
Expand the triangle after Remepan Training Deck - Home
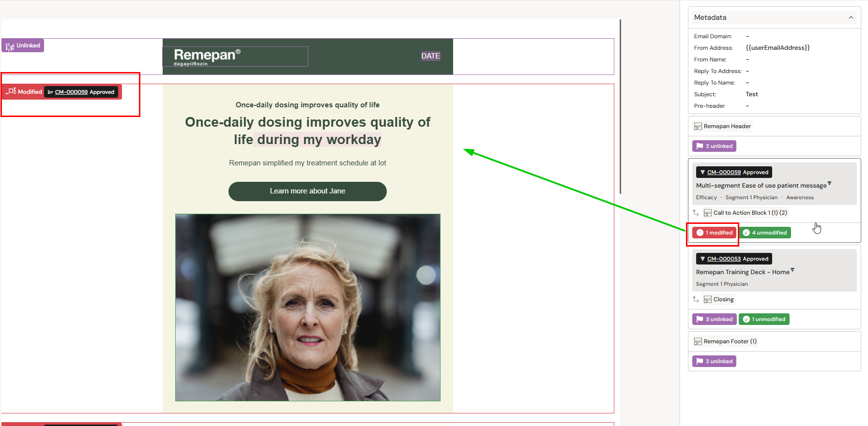coord(792,270)
